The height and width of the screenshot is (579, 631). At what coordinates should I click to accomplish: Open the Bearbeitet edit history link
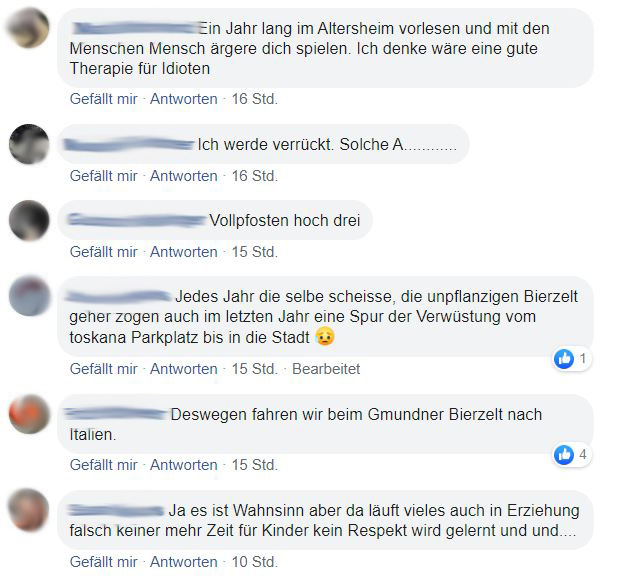pos(326,369)
